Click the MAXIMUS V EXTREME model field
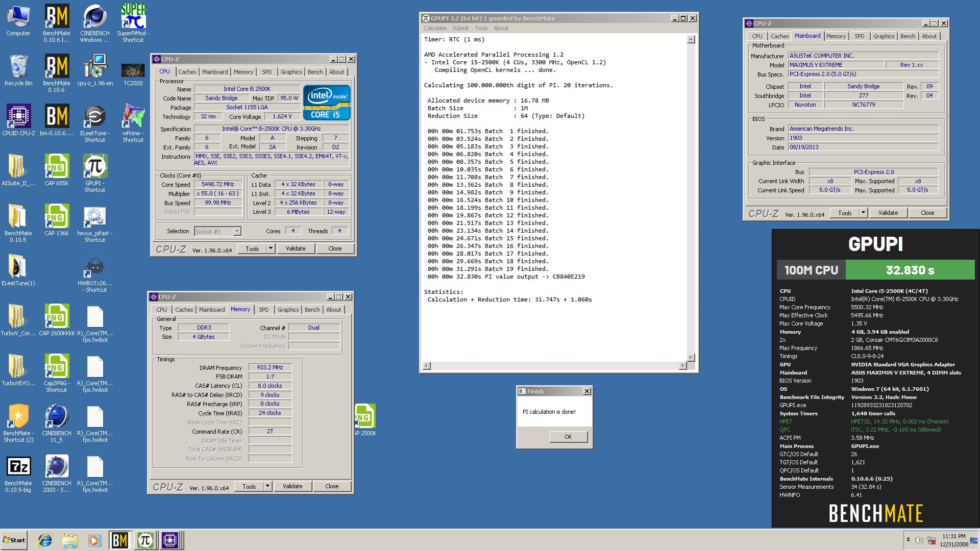This screenshot has height=551, width=980. pyautogui.click(x=836, y=65)
